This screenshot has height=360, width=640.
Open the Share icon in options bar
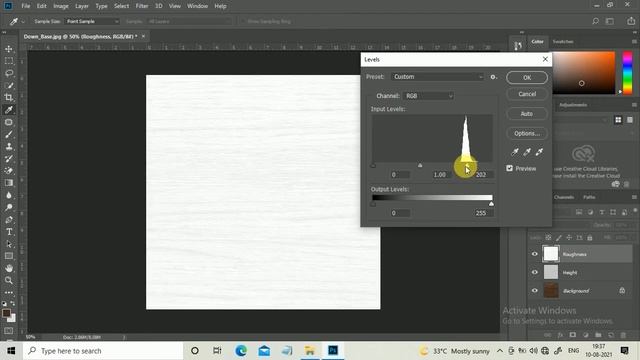(631, 21)
